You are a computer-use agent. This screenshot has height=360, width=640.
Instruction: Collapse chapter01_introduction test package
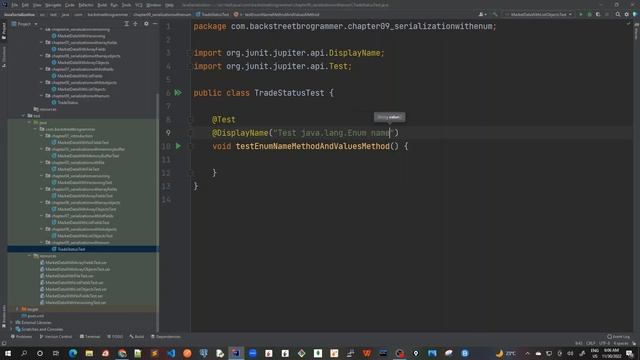42,136
